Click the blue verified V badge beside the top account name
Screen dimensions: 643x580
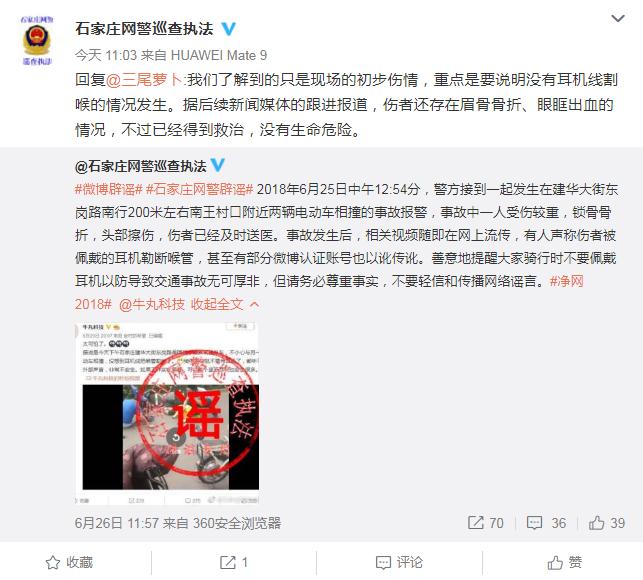(228, 29)
